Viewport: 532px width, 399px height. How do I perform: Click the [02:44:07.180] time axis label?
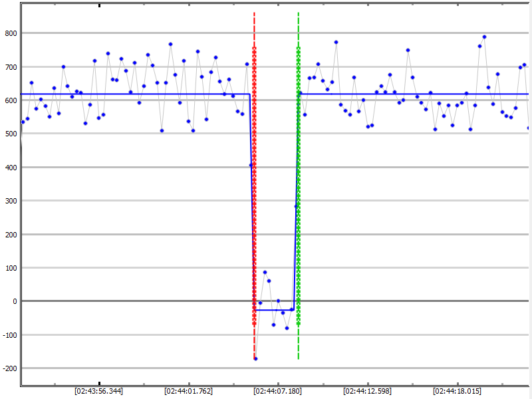point(279,391)
